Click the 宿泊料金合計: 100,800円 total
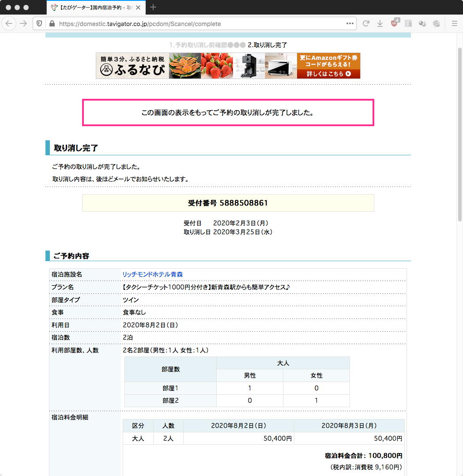 (x=363, y=456)
